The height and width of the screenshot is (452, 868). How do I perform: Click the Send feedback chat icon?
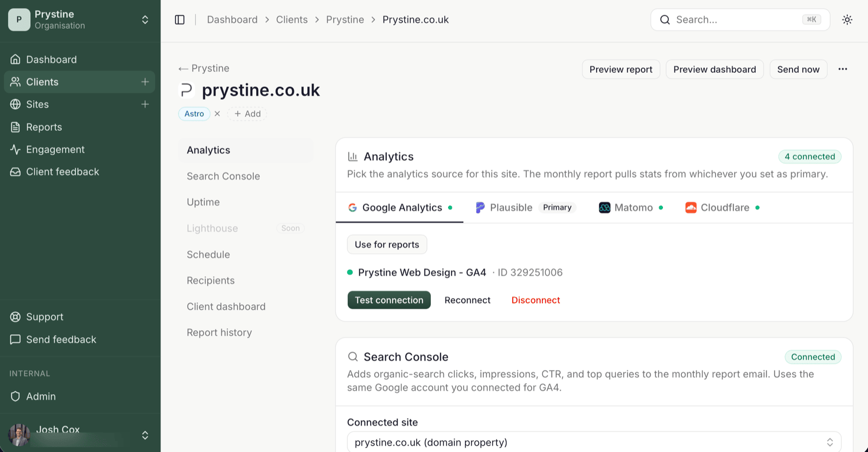point(15,340)
